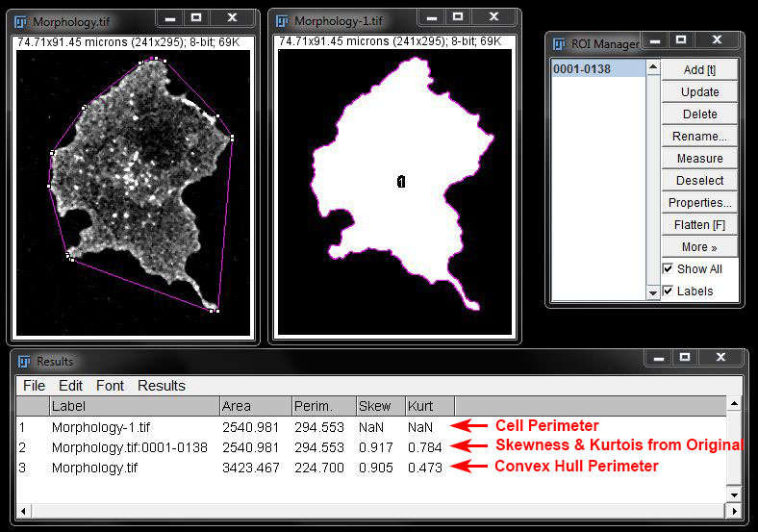Minimize the ROI Manager window
The image size is (758, 532).
(x=655, y=40)
